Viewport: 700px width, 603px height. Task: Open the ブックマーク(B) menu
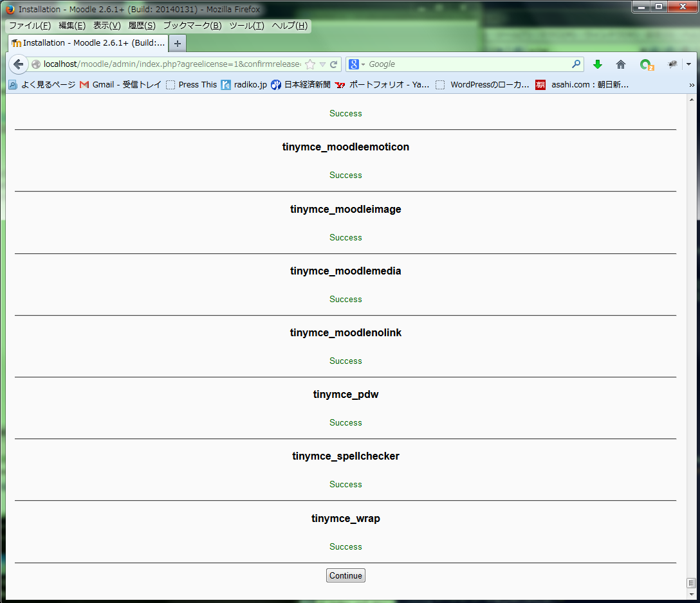(192, 26)
